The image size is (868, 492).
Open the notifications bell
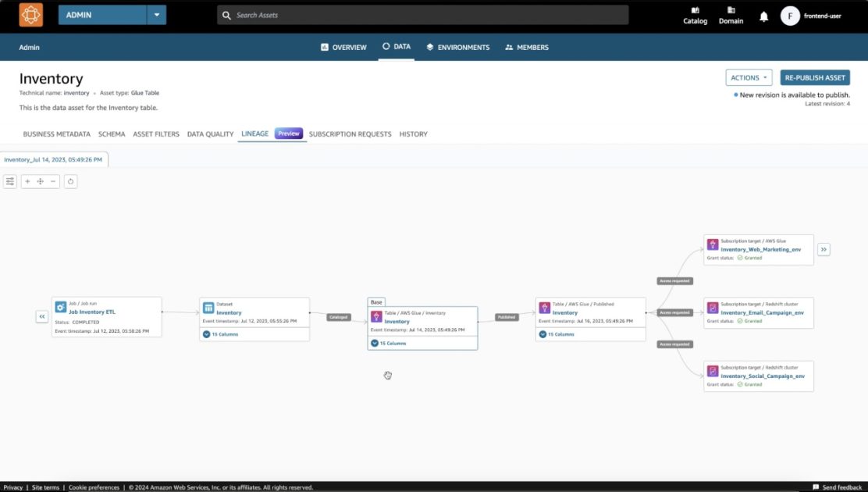click(x=763, y=16)
